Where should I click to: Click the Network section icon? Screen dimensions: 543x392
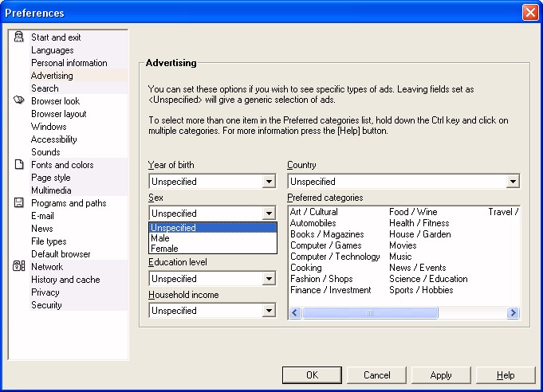19,267
